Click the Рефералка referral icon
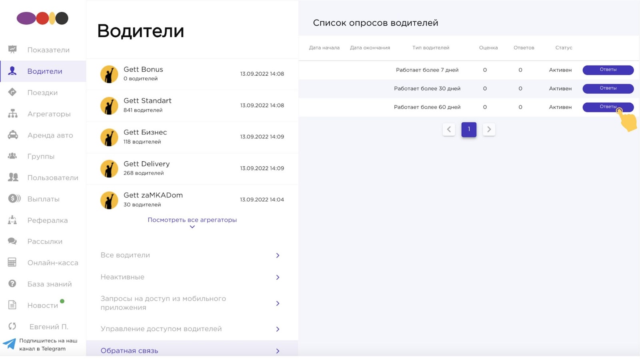 (12, 220)
